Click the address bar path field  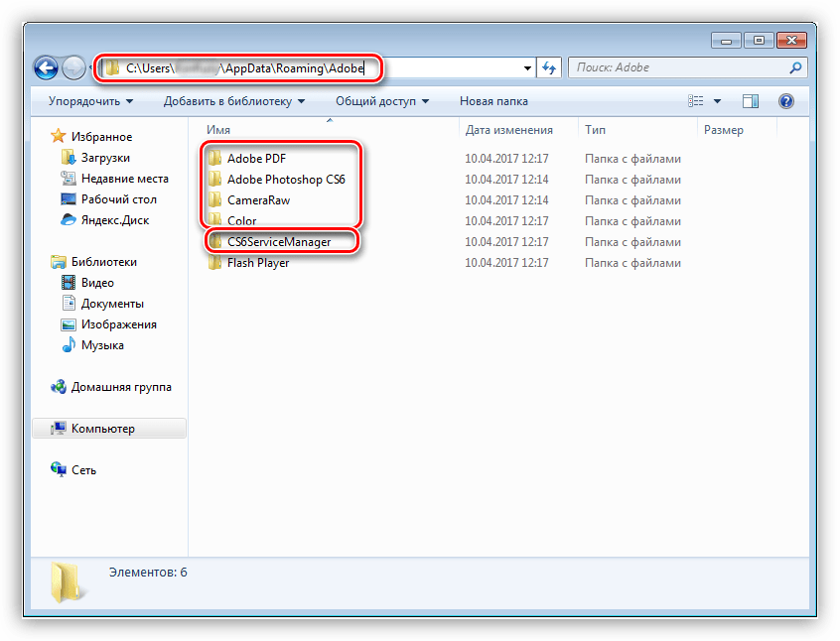[x=315, y=68]
